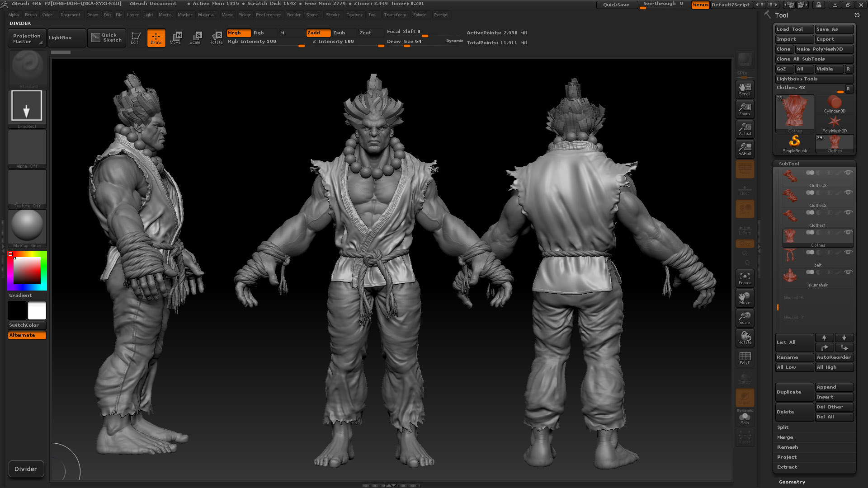Image resolution: width=868 pixels, height=488 pixels.
Task: Open the Brush menu
Action: click(31, 15)
